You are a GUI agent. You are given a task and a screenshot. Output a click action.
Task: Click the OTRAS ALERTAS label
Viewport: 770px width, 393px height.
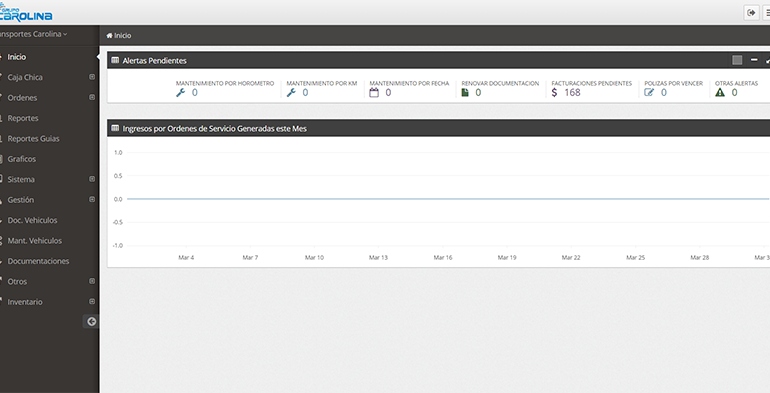[737, 84]
